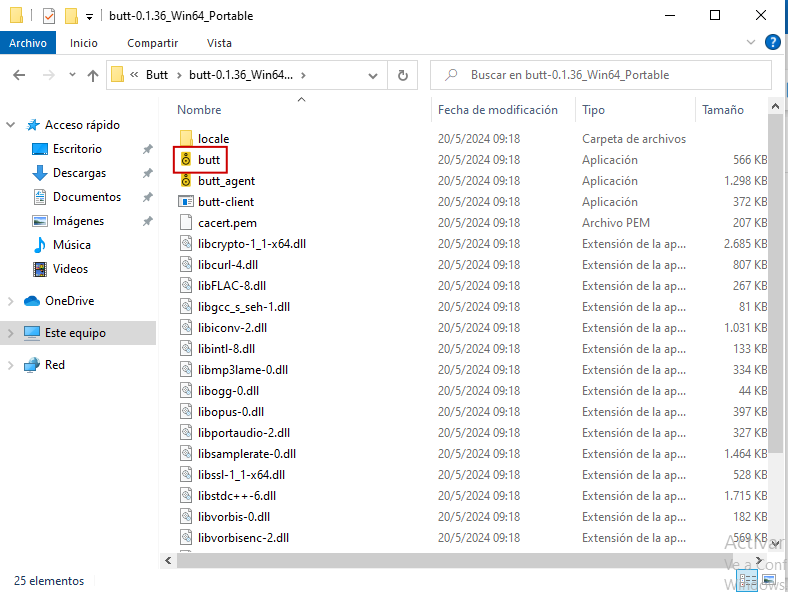
Task: Expand the Este equipo tree node
Action: [x=11, y=333]
